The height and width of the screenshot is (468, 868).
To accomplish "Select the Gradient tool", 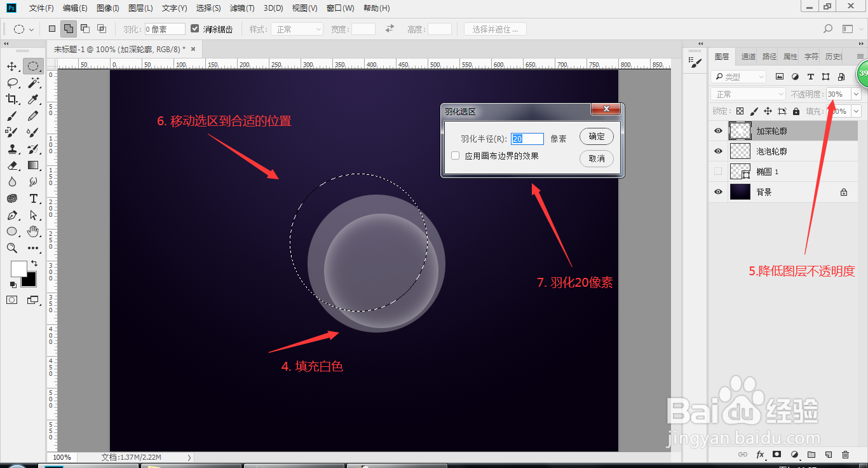I will click(x=33, y=165).
